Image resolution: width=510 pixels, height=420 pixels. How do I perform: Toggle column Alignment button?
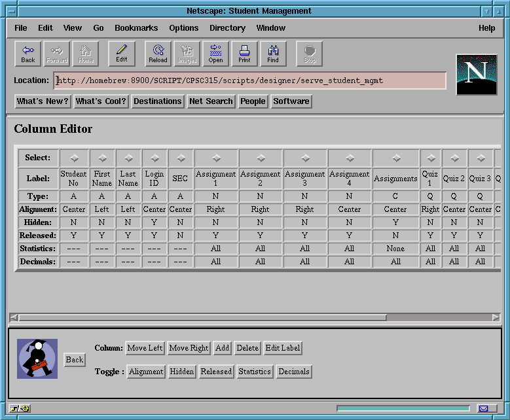coord(146,372)
